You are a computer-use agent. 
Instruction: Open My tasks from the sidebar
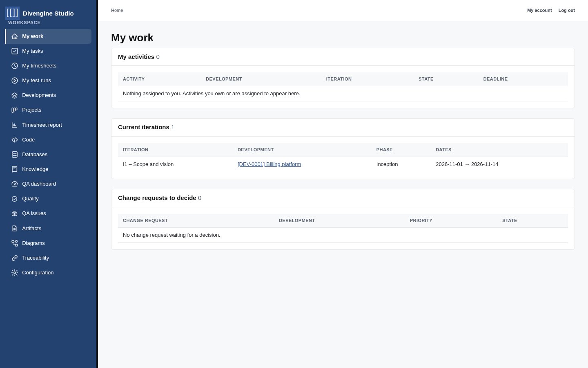pyautogui.click(x=48, y=51)
